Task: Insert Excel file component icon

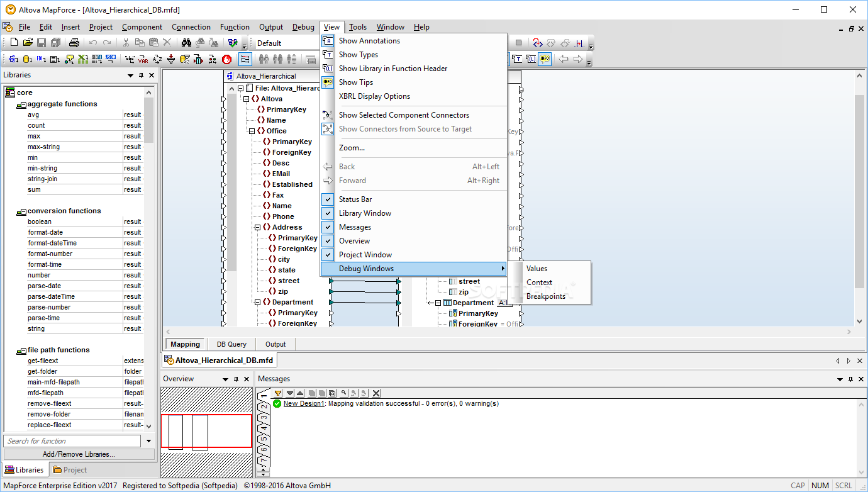Action: [x=83, y=59]
